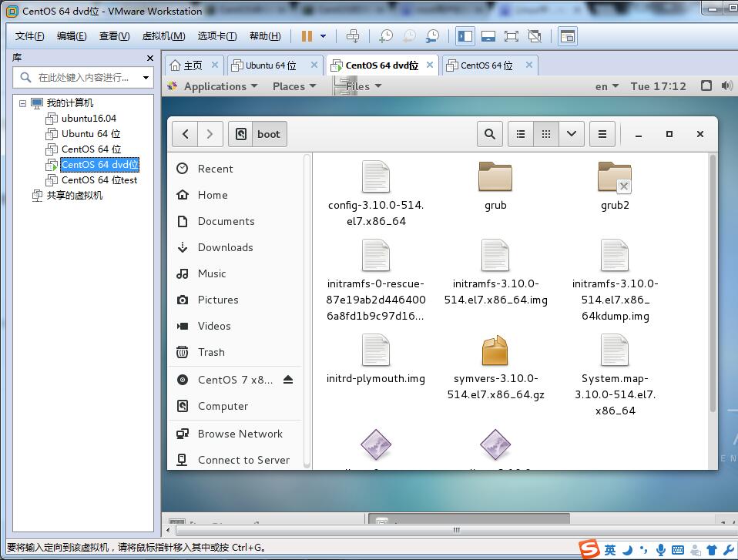Screen dimensions: 738x560
Task: Close the library panel with the X
Action: (150, 58)
